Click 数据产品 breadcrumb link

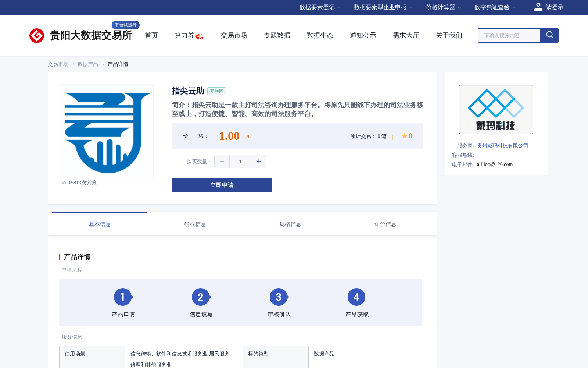(88, 64)
